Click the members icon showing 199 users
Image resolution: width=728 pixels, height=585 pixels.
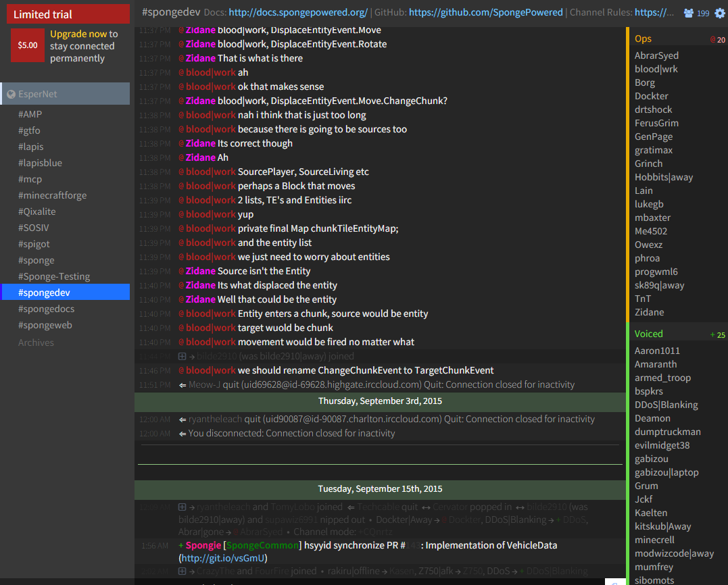689,13
